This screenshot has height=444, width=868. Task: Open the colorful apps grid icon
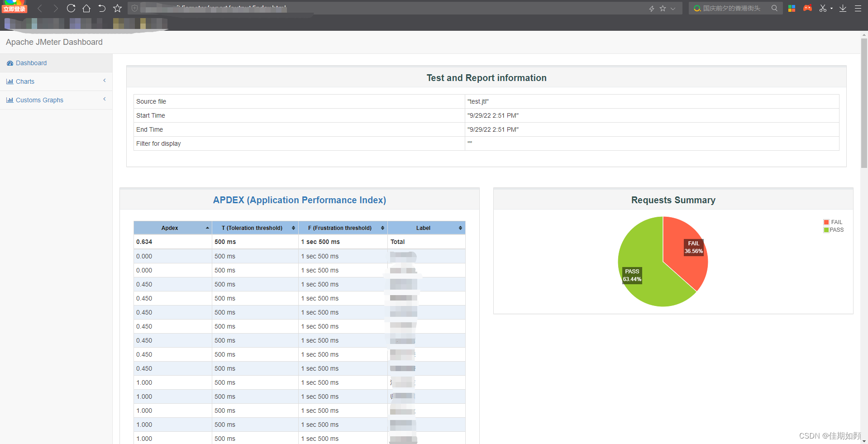click(x=792, y=8)
